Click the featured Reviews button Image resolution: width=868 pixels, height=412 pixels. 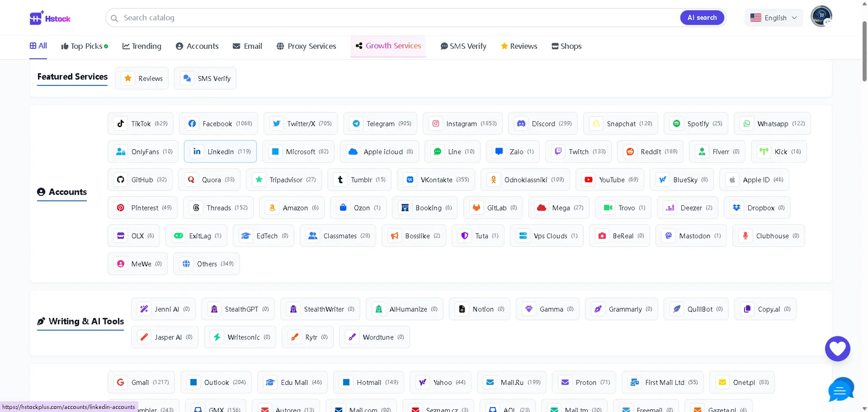coord(142,78)
